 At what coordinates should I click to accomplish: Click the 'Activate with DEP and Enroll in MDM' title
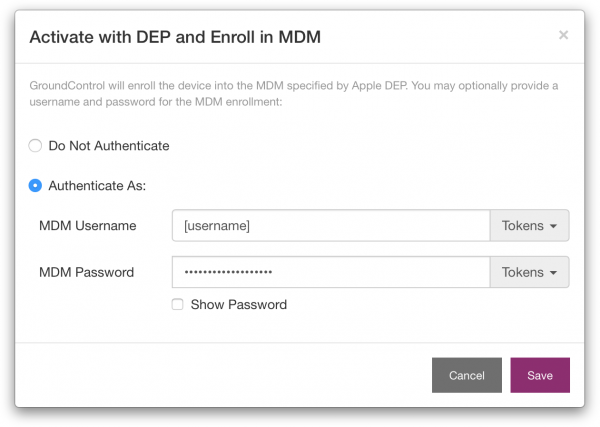(x=175, y=37)
